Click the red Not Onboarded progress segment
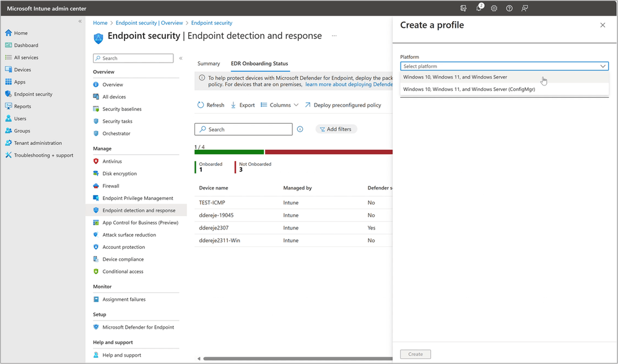618x364 pixels. (x=329, y=152)
